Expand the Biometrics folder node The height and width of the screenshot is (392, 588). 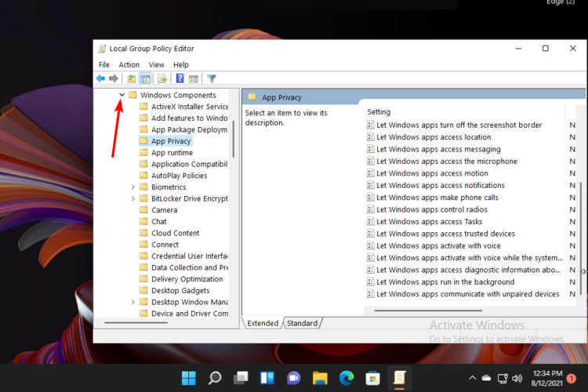132,187
